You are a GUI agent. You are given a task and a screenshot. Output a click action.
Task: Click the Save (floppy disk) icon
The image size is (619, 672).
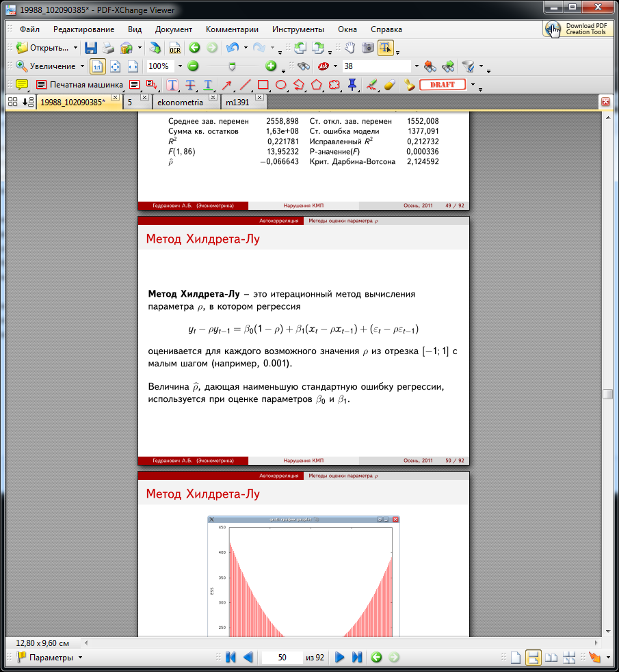(x=90, y=48)
